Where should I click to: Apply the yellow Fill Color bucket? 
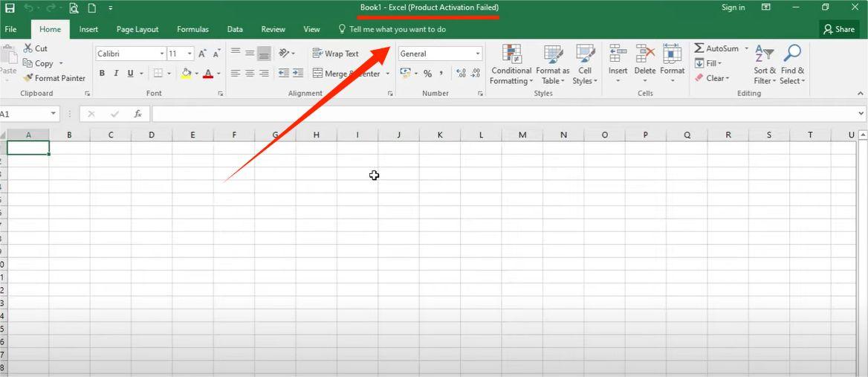coord(187,73)
